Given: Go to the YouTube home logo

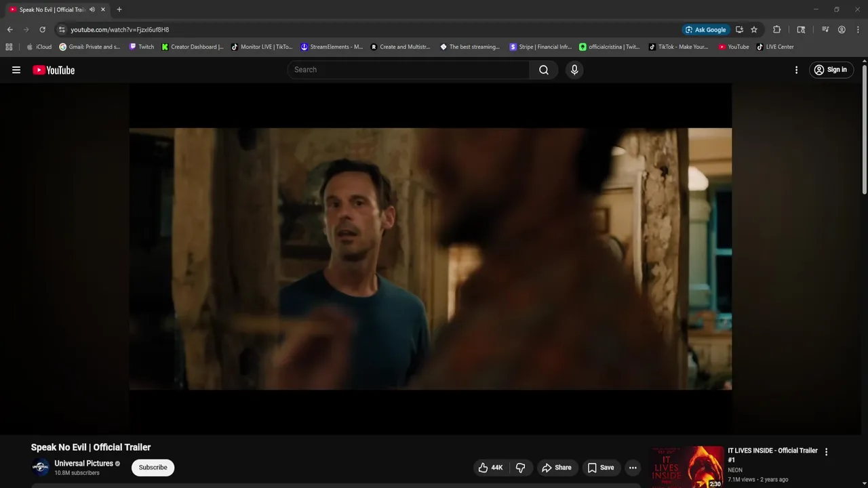Looking at the screenshot, I should (54, 70).
